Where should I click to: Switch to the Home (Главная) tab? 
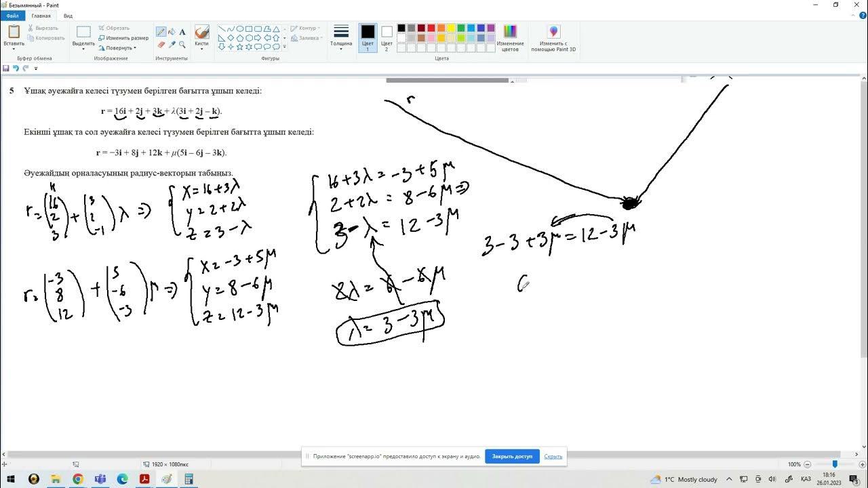[x=41, y=16]
